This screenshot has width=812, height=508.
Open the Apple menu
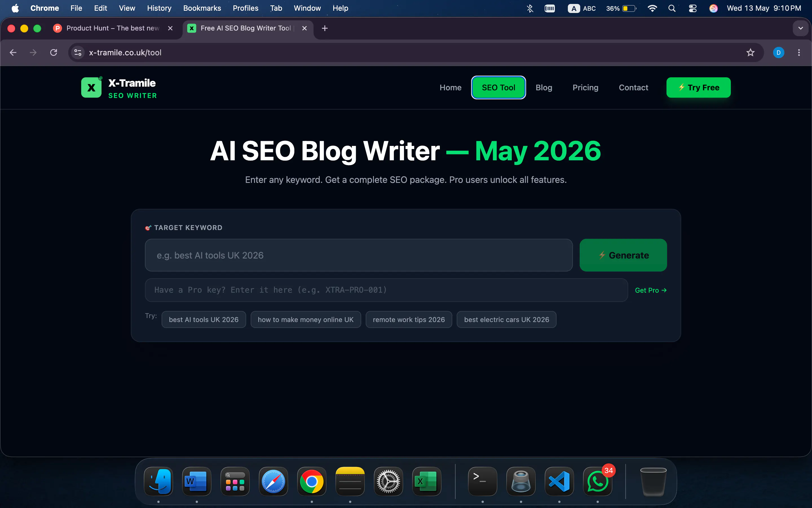click(15, 8)
